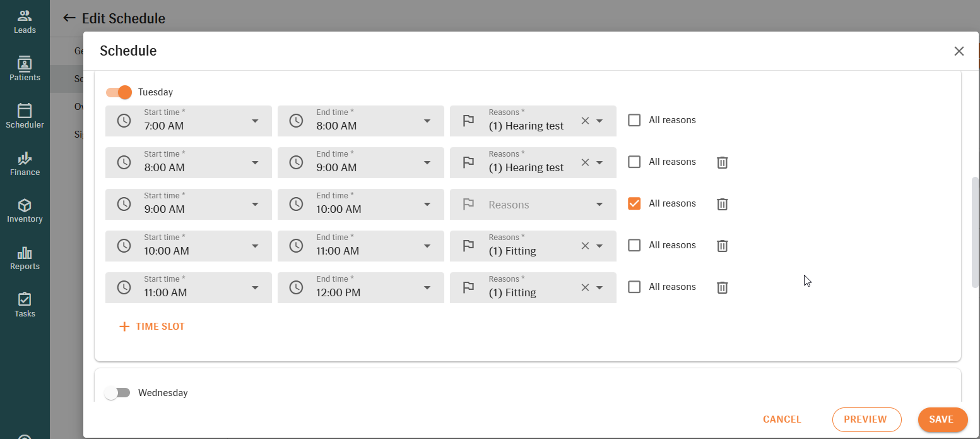
Task: Open the Tasks menu item
Action: coord(25,305)
